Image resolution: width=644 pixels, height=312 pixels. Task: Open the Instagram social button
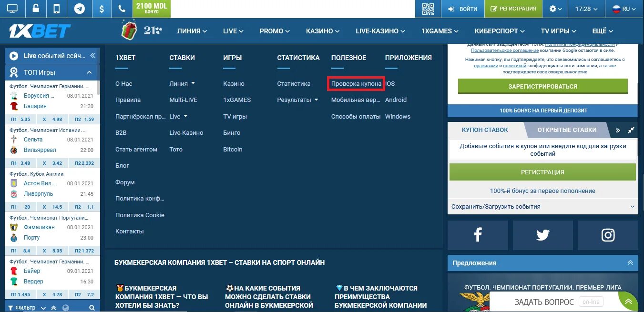click(x=608, y=235)
